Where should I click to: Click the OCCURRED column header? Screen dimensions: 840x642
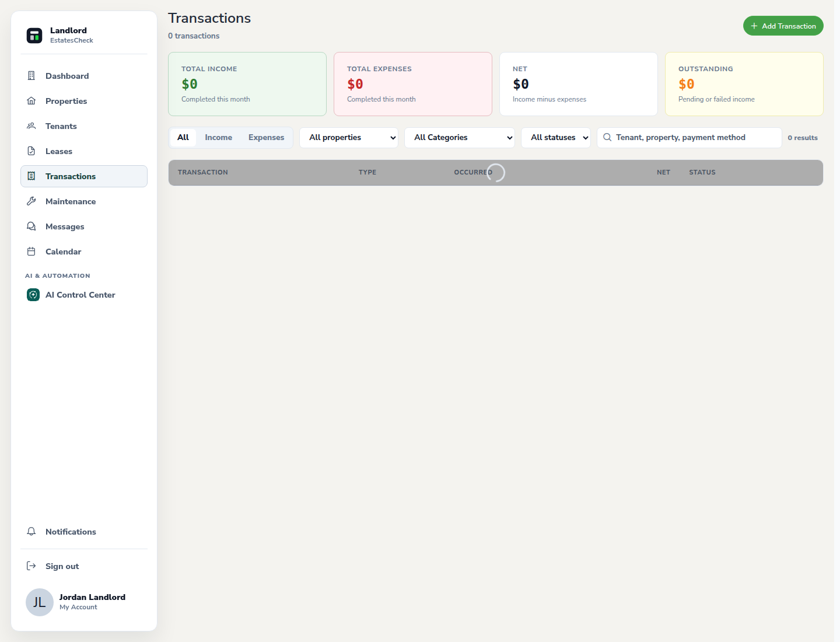[x=473, y=172]
